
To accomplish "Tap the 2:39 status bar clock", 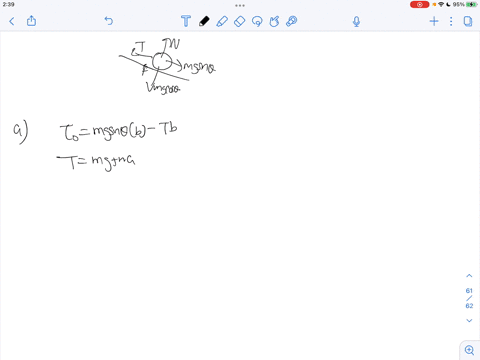I will click(8, 4).
